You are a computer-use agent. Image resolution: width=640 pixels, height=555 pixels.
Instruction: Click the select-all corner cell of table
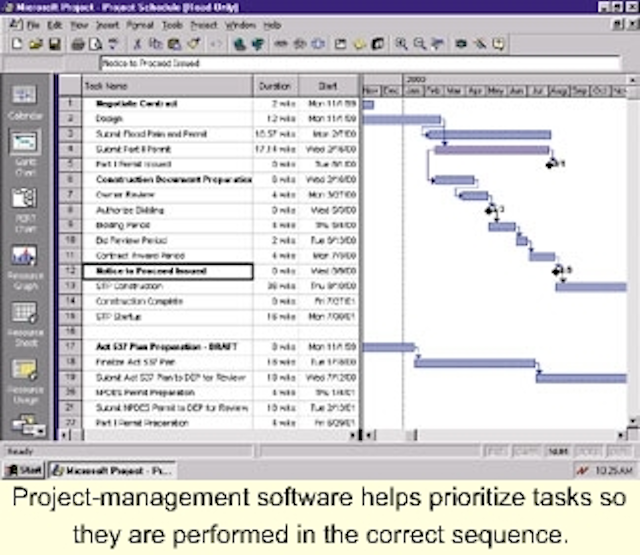coord(70,86)
